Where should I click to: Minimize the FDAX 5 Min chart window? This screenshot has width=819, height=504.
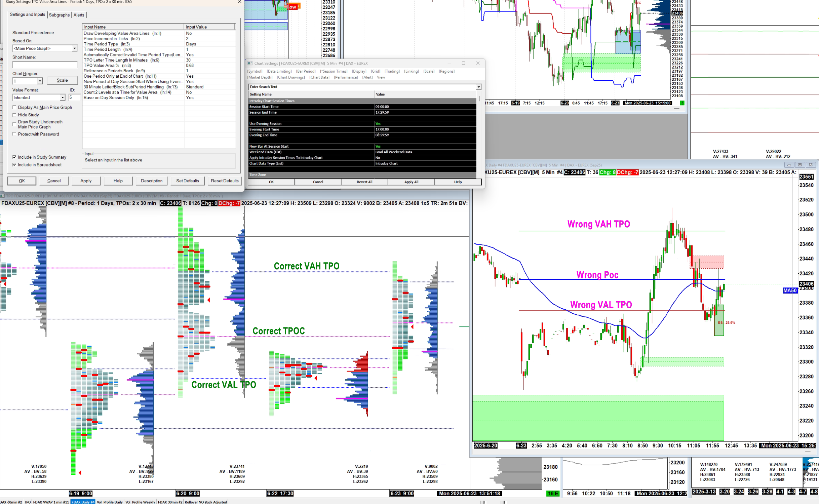(x=789, y=165)
